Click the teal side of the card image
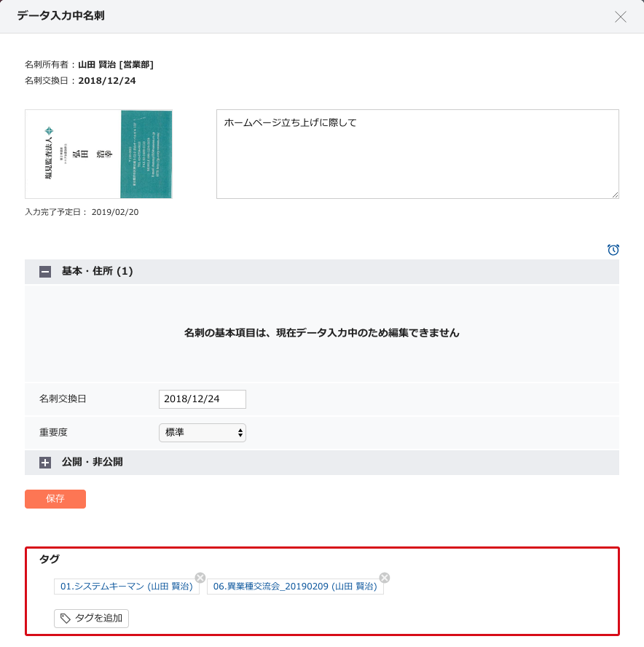 point(146,154)
